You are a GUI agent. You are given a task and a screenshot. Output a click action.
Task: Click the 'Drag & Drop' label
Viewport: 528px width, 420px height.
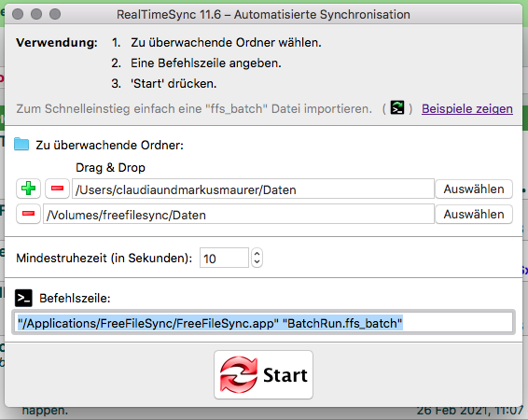110,167
